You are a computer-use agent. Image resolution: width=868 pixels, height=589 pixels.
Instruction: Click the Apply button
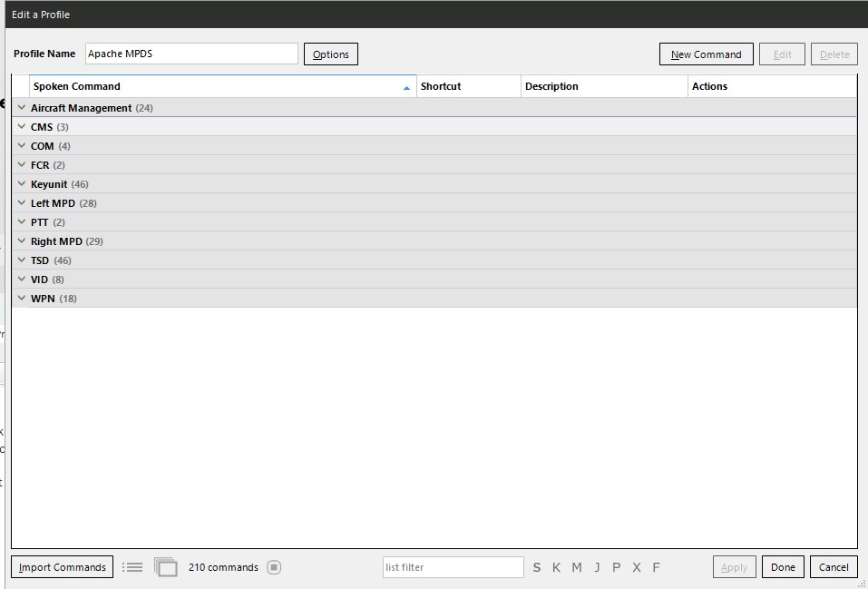[x=734, y=567]
